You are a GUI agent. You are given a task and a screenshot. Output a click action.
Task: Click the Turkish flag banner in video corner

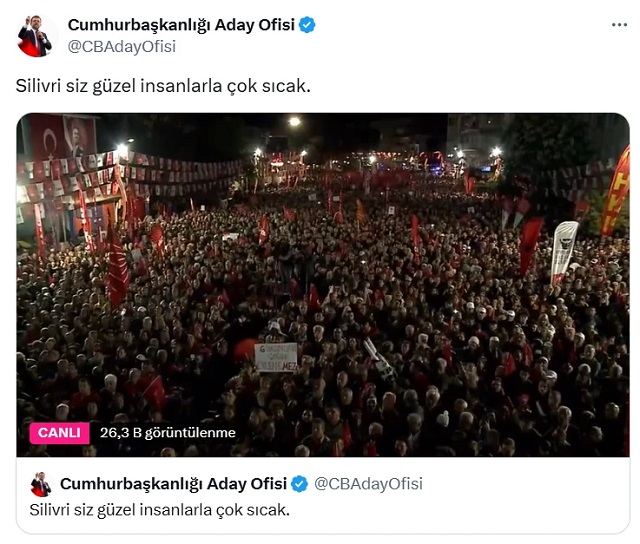coord(48,137)
